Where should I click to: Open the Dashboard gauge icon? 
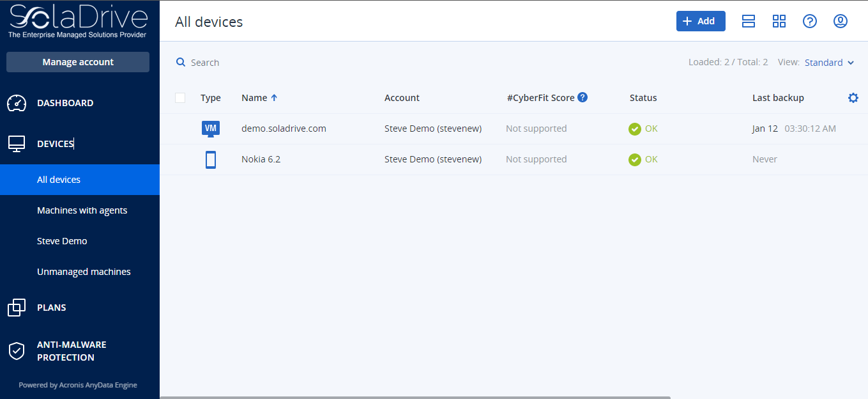(x=17, y=103)
